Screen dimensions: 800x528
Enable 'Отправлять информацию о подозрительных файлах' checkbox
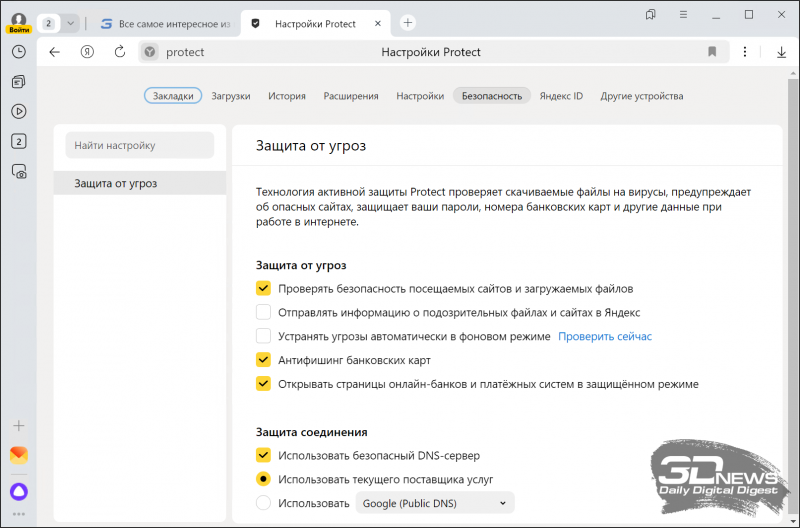[x=264, y=312]
